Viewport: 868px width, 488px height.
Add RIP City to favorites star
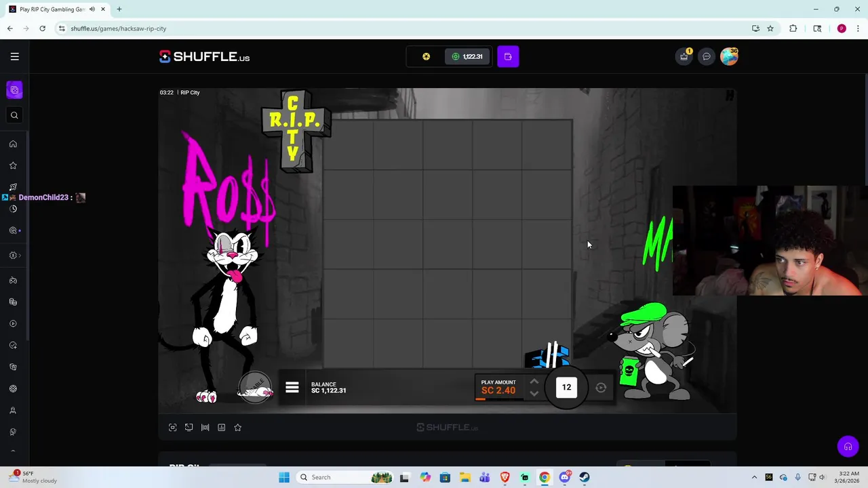pyautogui.click(x=237, y=428)
